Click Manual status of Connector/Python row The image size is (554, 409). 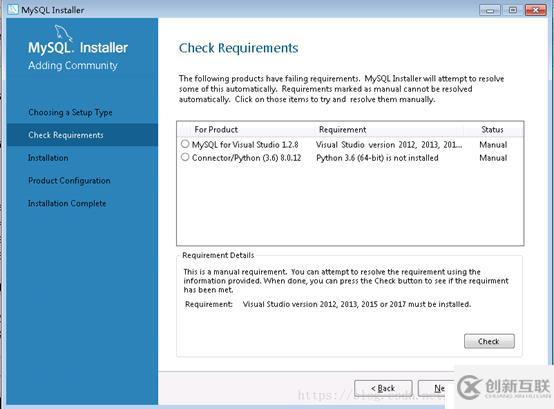click(493, 158)
